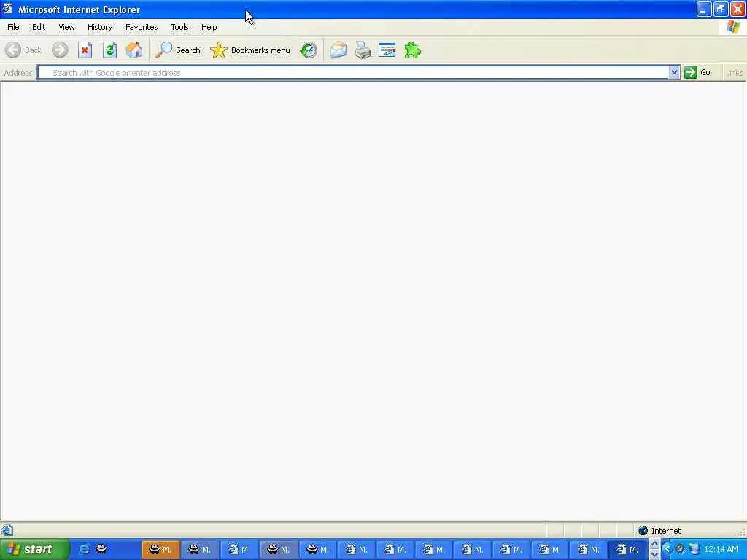Open add-ons via green puzzle piece icon

pyautogui.click(x=412, y=50)
